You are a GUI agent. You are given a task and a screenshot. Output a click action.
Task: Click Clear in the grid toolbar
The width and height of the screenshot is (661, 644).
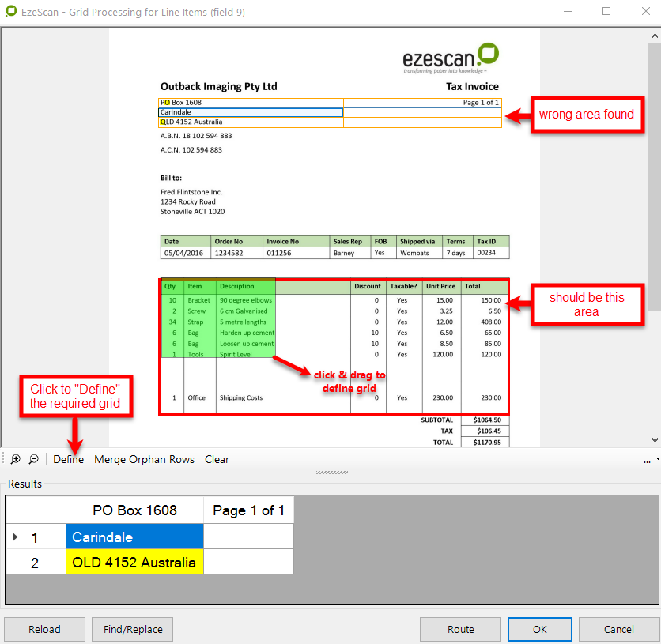pos(217,459)
